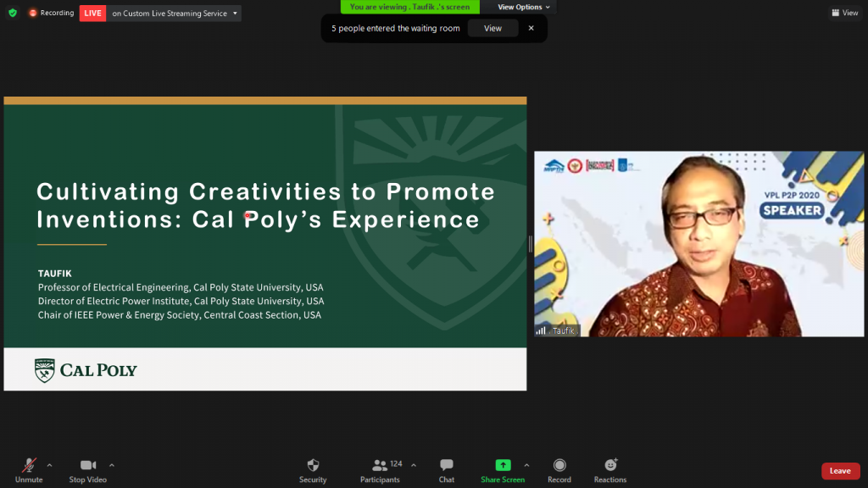Open share options arrow beside Share Screen

(x=526, y=464)
